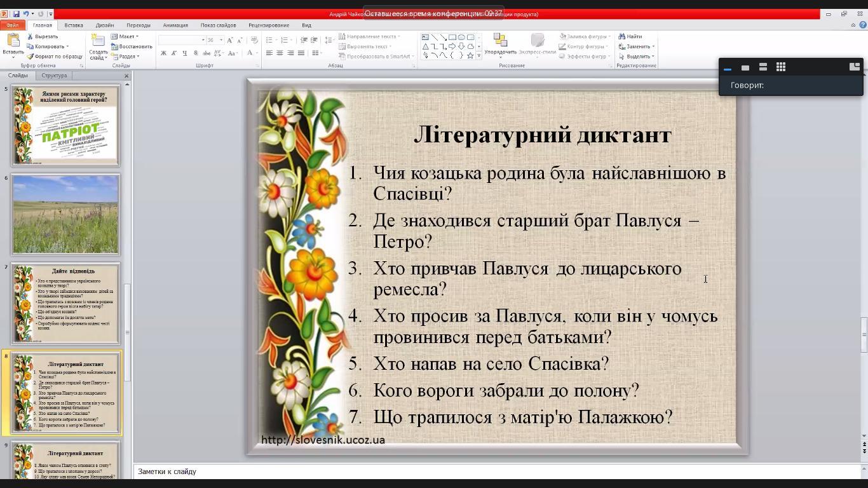The height and width of the screenshot is (488, 868).
Task: Insert a five-point star shape
Action: click(470, 55)
